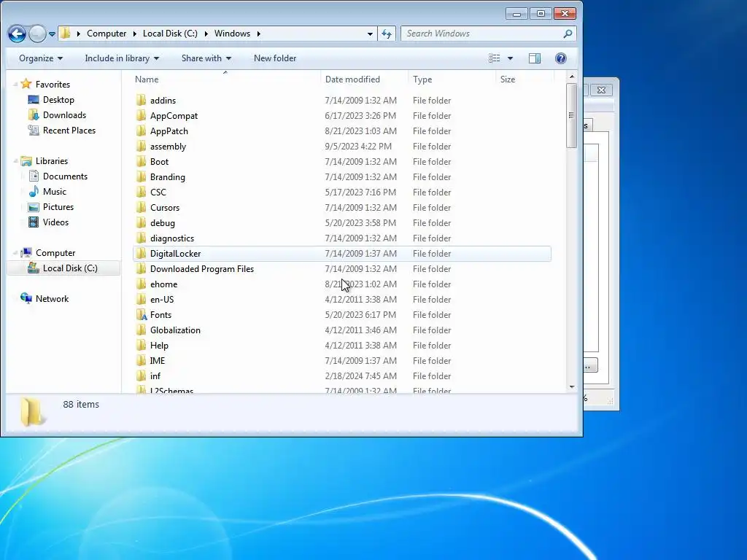Click Local Disk (C:) breadcrumb
This screenshot has width=747, height=560.
click(170, 34)
